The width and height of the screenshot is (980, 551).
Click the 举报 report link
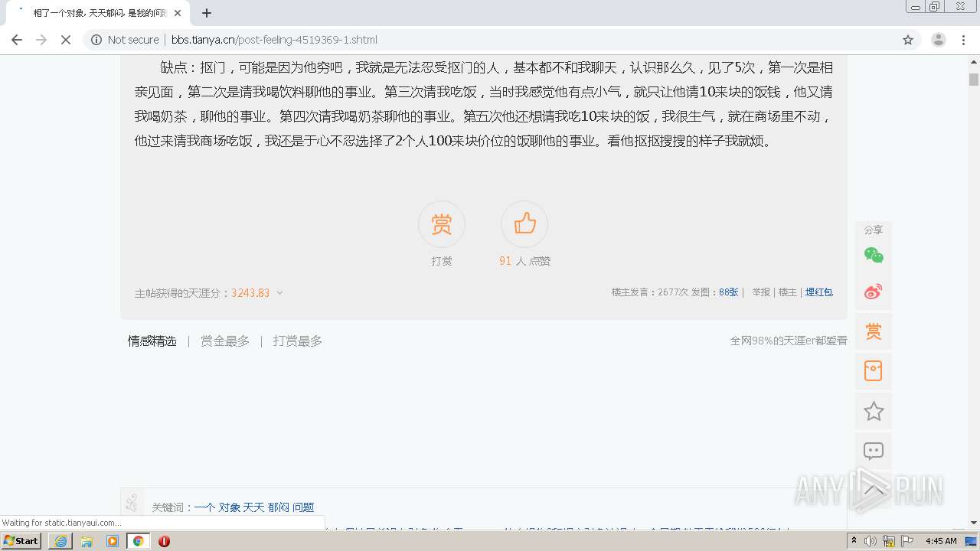(761, 292)
